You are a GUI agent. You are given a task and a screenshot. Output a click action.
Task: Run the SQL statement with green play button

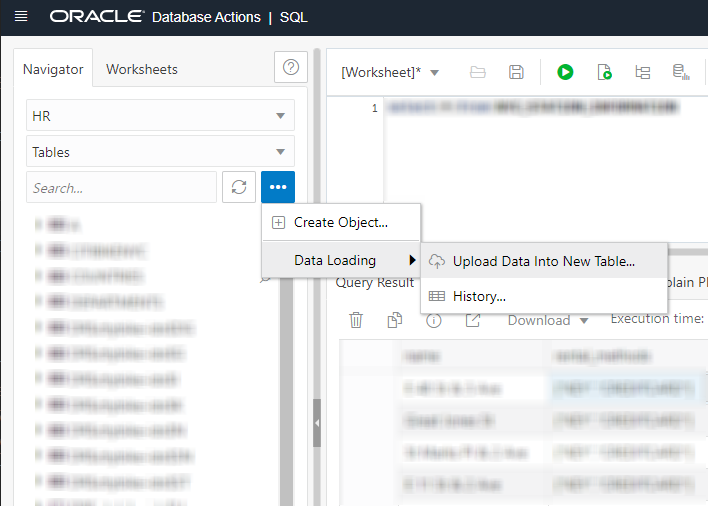(565, 72)
